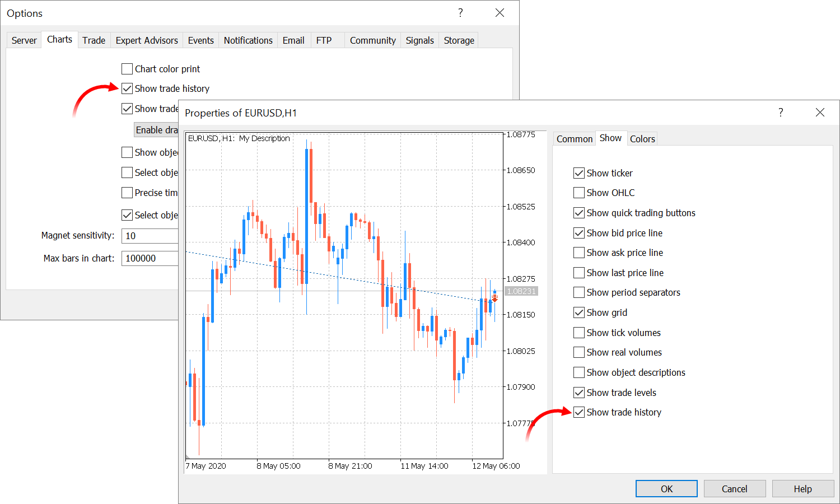Check Show OHLC

tap(579, 192)
